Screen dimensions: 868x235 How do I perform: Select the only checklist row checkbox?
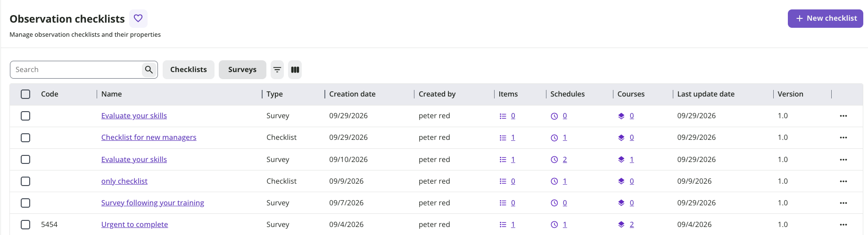(x=25, y=181)
